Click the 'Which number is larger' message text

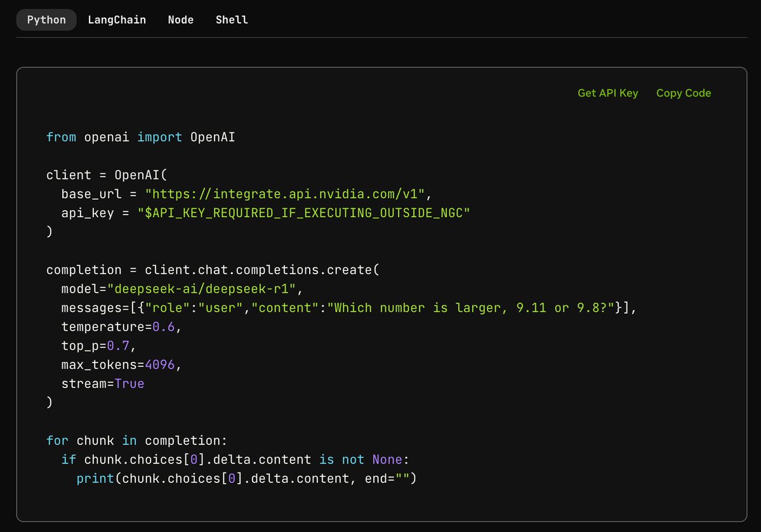pos(471,307)
